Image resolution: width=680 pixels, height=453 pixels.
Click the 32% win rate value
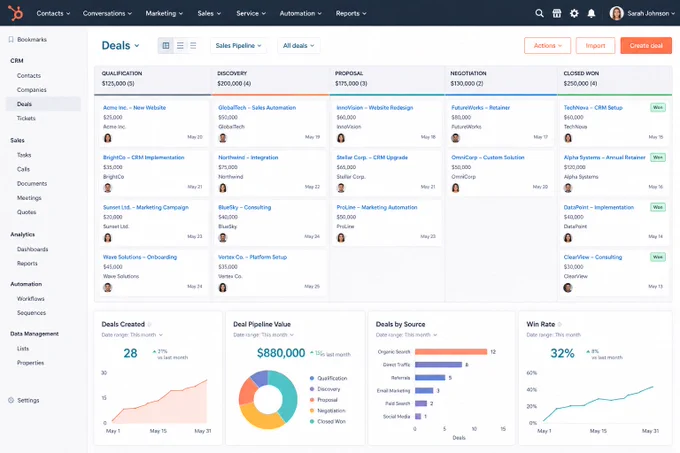pyautogui.click(x=562, y=353)
